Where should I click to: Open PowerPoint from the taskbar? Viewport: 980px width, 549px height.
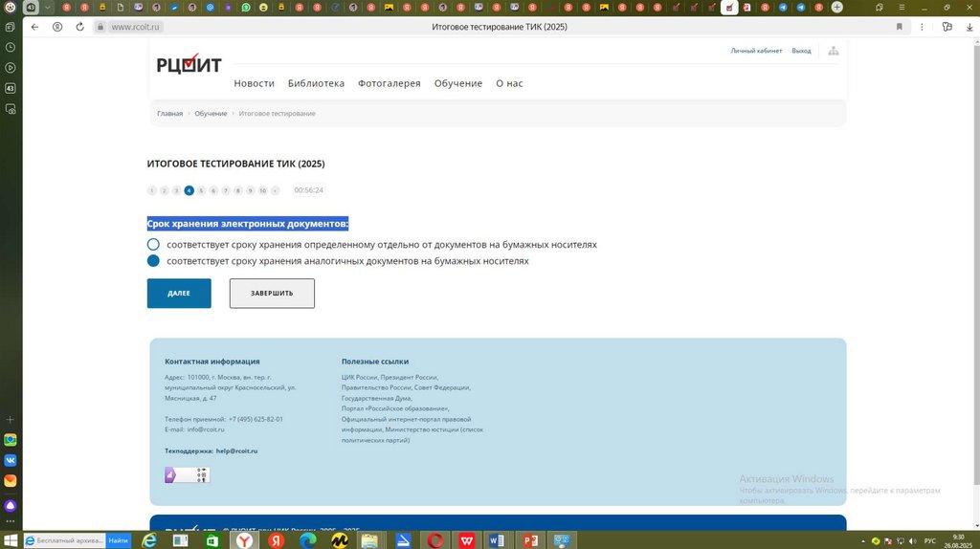coord(530,540)
